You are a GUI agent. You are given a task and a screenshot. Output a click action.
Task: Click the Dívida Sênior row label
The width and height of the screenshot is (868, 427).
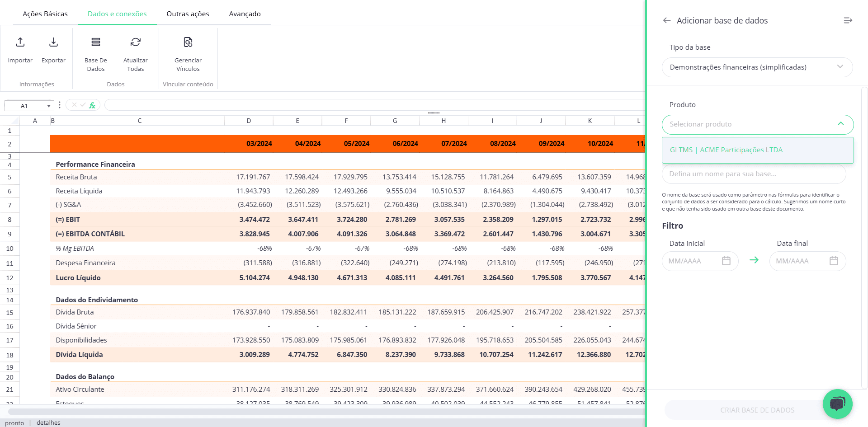click(76, 326)
